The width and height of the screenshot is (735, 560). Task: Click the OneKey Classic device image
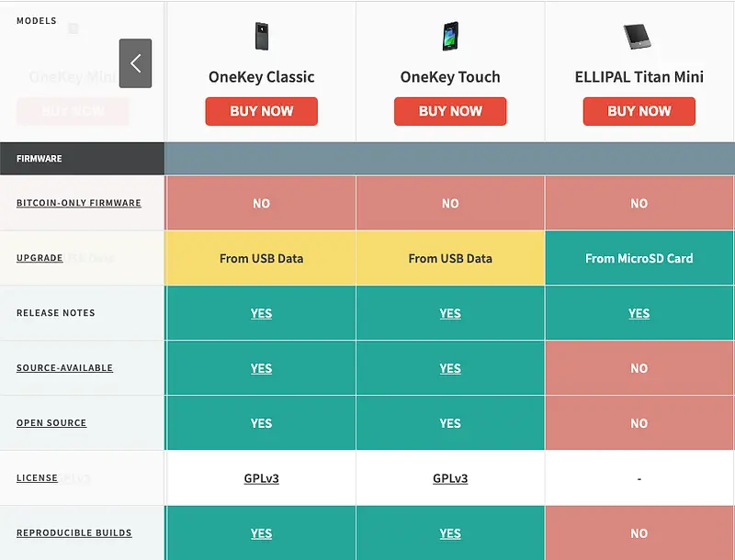point(261,37)
